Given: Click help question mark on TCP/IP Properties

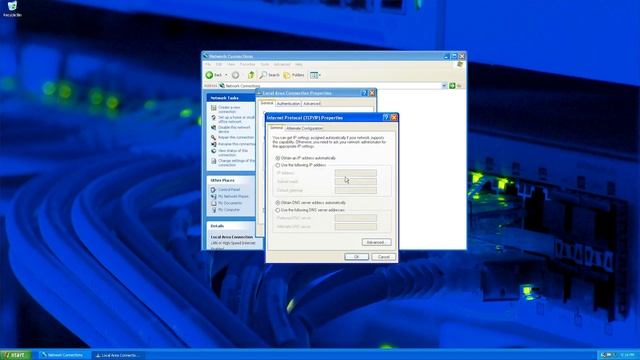Looking at the screenshot, I should coord(386,118).
